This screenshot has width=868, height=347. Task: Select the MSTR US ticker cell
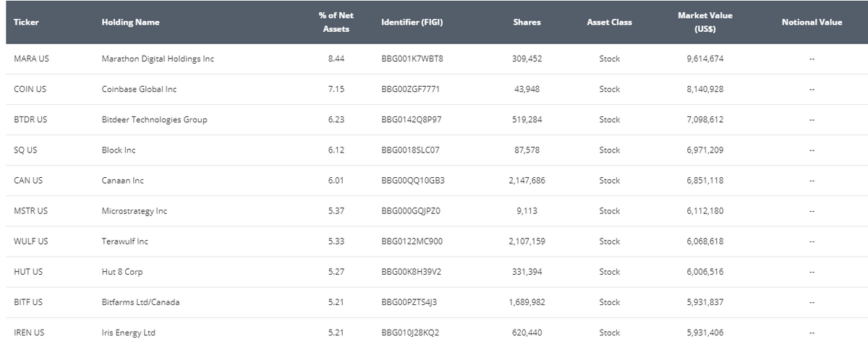(30, 211)
